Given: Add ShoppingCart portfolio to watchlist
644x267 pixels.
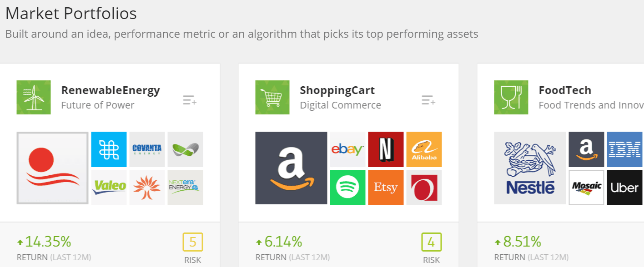Looking at the screenshot, I should [x=428, y=100].
